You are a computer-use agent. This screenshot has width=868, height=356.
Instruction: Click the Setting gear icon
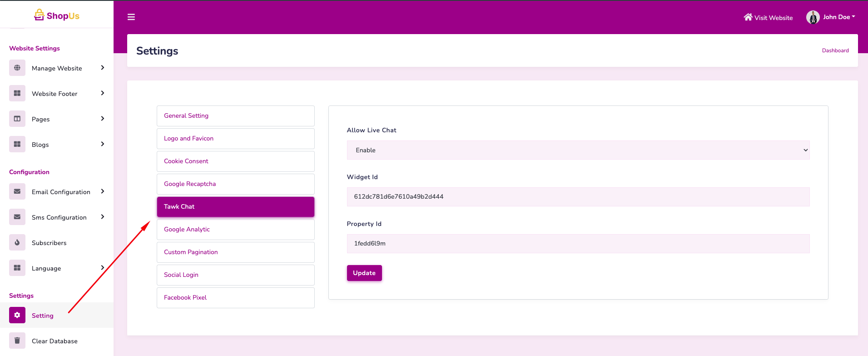click(17, 315)
